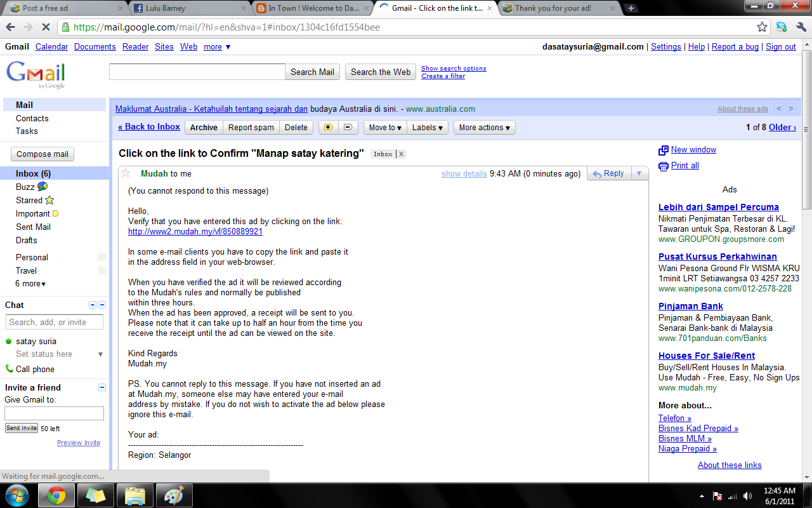This screenshot has height=508, width=812.
Task: Show next ad with right arrow
Action: click(x=791, y=109)
